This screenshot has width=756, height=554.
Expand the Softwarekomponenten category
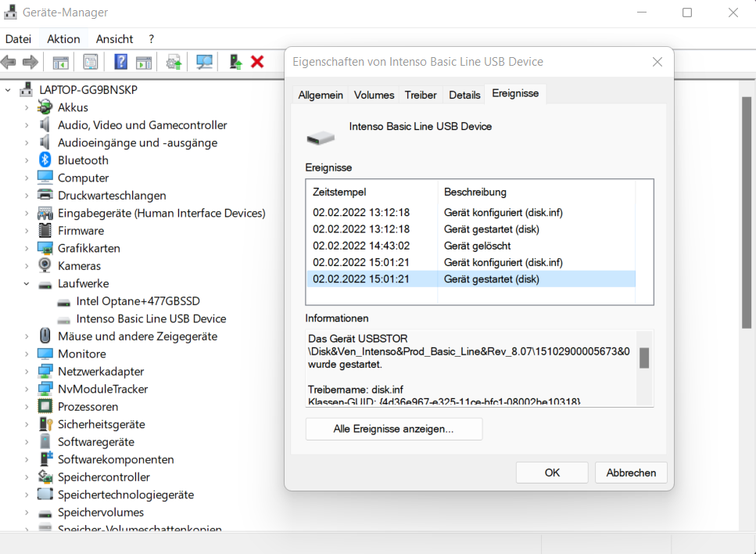click(x=27, y=459)
